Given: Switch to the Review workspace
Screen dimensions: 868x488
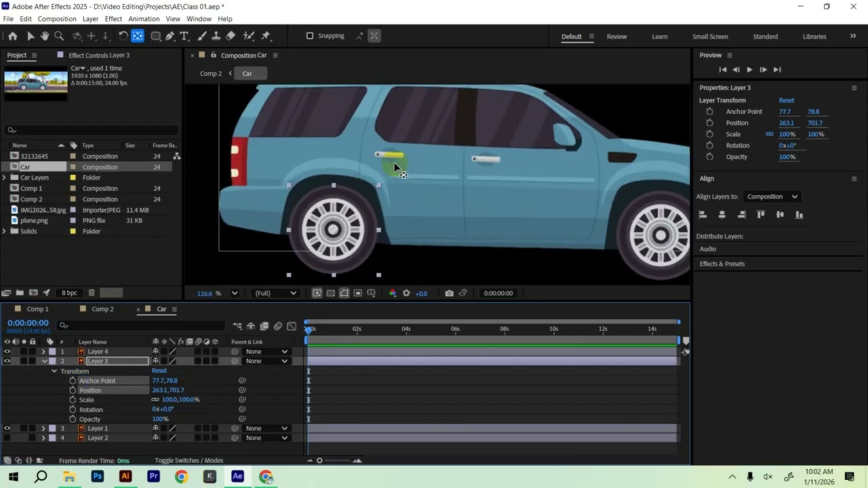Looking at the screenshot, I should (x=616, y=37).
